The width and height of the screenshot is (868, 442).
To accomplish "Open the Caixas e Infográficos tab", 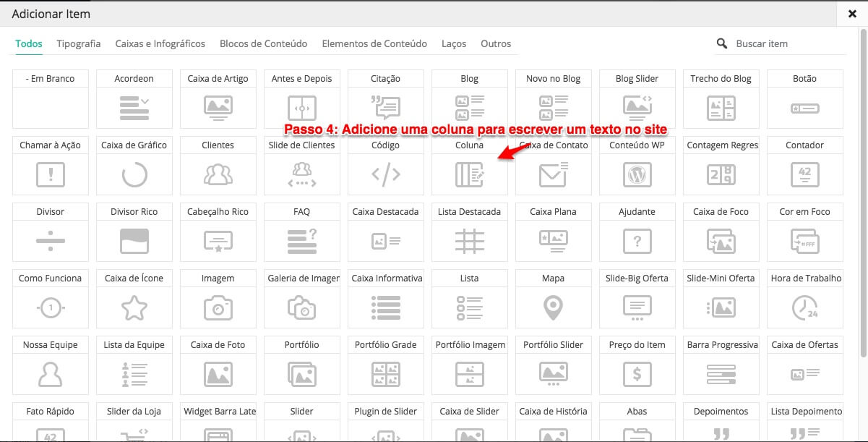I will pyautogui.click(x=160, y=43).
